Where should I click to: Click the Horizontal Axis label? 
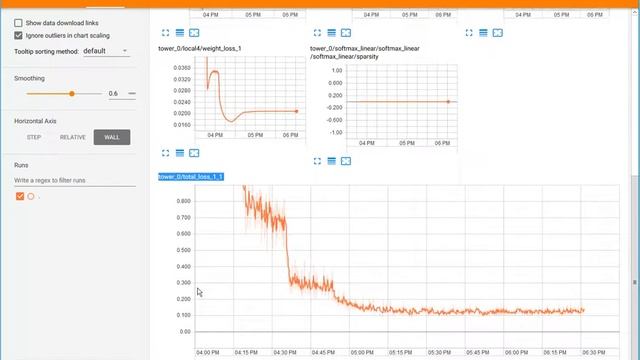pyautogui.click(x=35, y=121)
